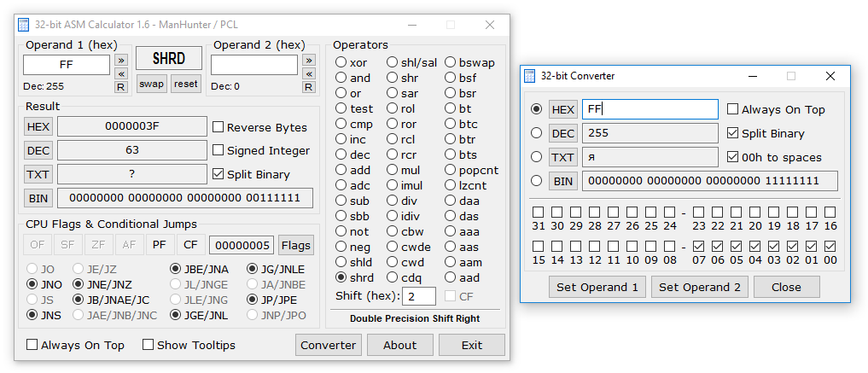The image size is (868, 373).
Task: Open the Converter window button
Action: coord(329,345)
